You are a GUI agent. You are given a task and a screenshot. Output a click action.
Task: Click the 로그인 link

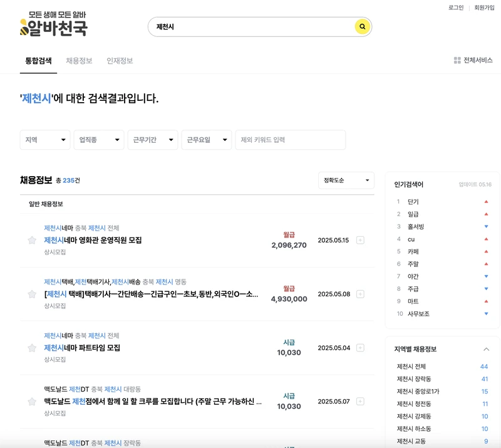coord(456,8)
